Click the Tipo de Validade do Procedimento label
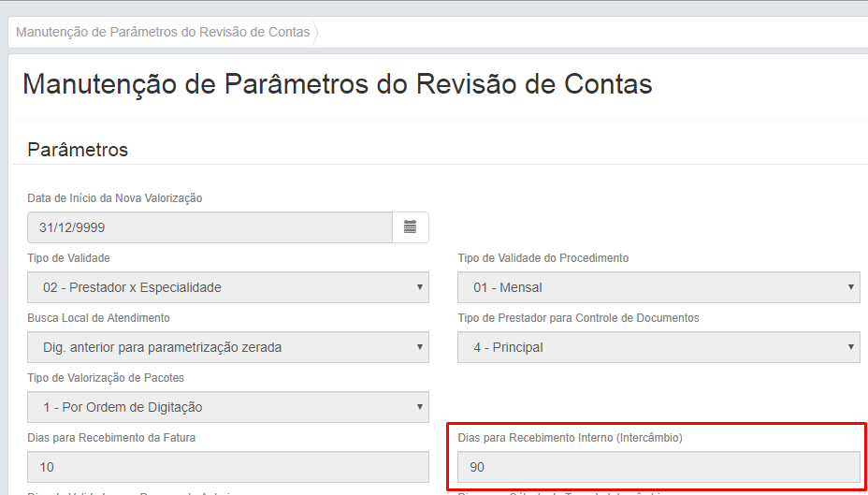 [543, 258]
